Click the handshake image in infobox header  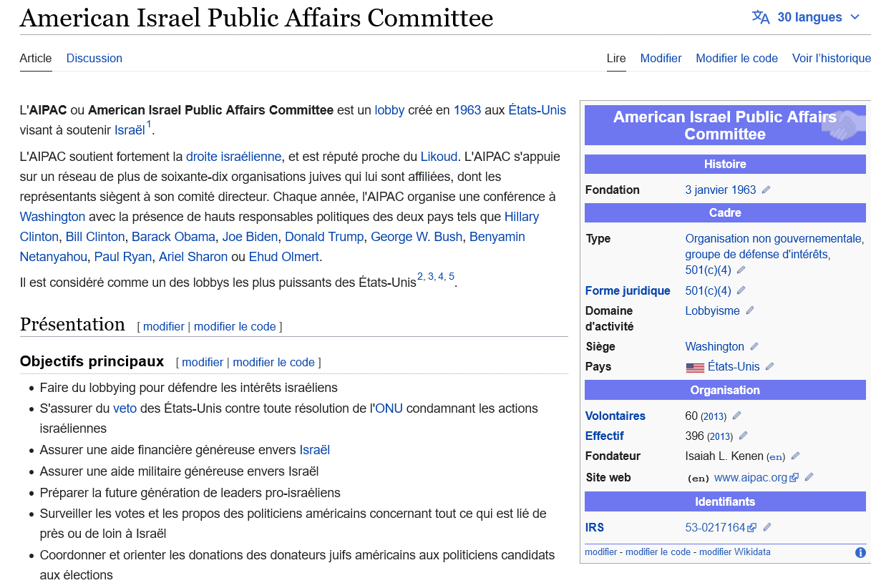[843, 125]
